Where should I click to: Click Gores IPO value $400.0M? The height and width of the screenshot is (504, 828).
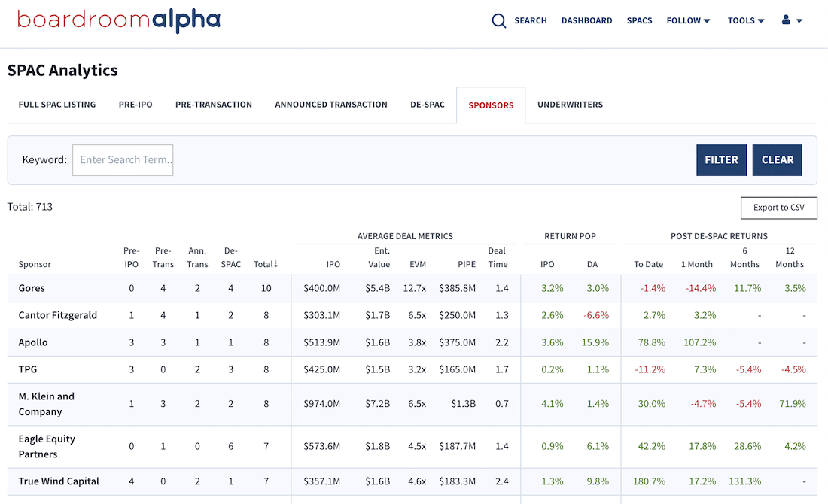click(321, 288)
